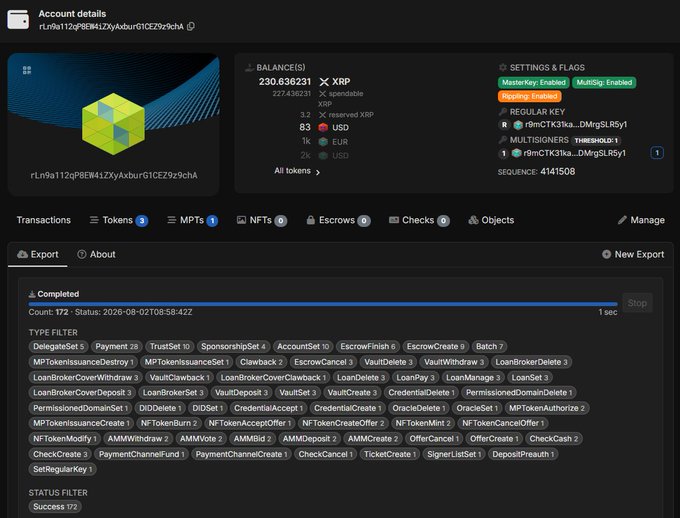Open the MPTs tab

click(192, 220)
